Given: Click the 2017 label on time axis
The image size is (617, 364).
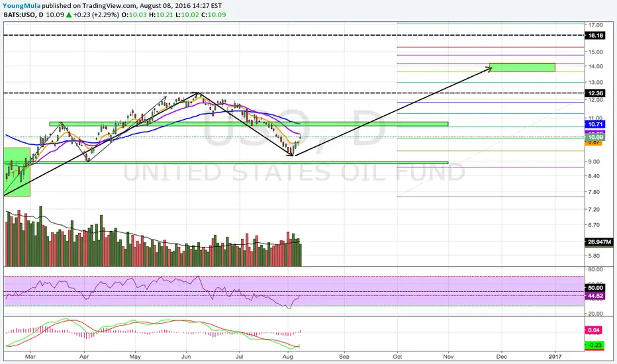Looking at the screenshot, I should [x=555, y=357].
